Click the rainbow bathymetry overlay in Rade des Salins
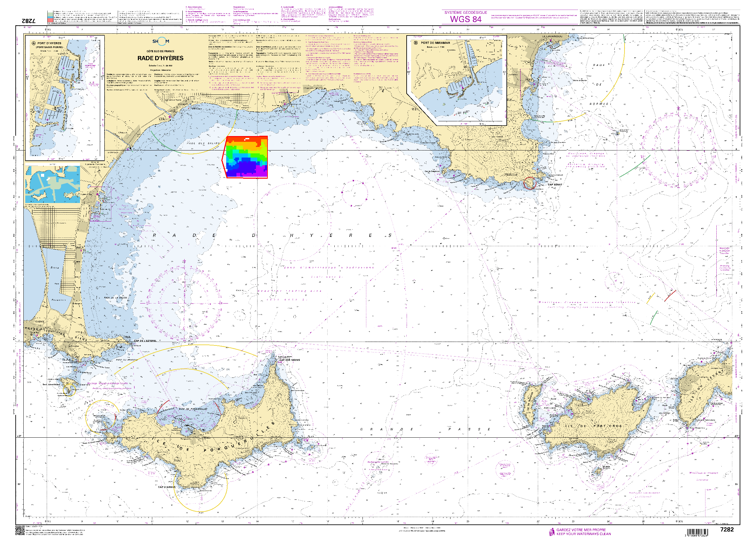This screenshot has width=756, height=543. (x=247, y=157)
